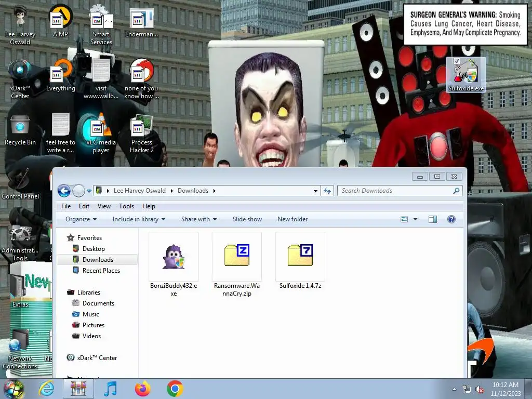Expand arrow after Lee Harvey Oswald breadcrumb
The height and width of the screenshot is (399, 532).
point(171,191)
